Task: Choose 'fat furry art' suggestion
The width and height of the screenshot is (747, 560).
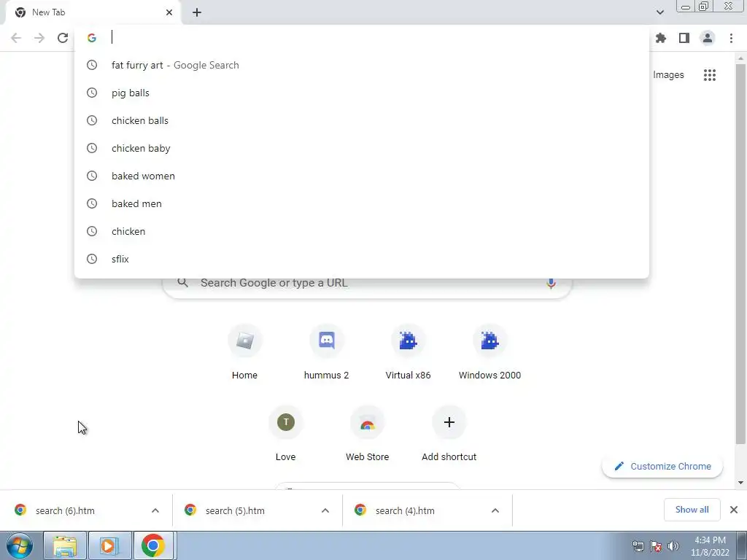Action: click(x=362, y=65)
